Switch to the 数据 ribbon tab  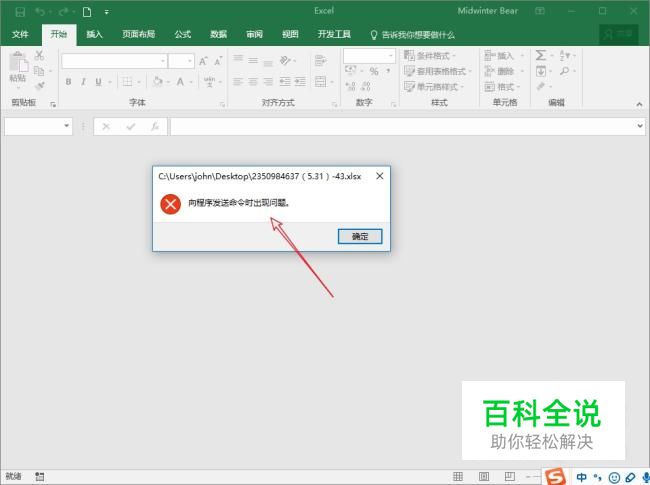[x=218, y=34]
